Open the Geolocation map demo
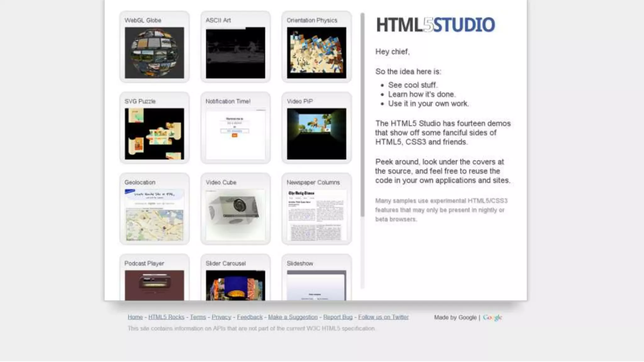The height and width of the screenshot is (362, 644). (154, 215)
